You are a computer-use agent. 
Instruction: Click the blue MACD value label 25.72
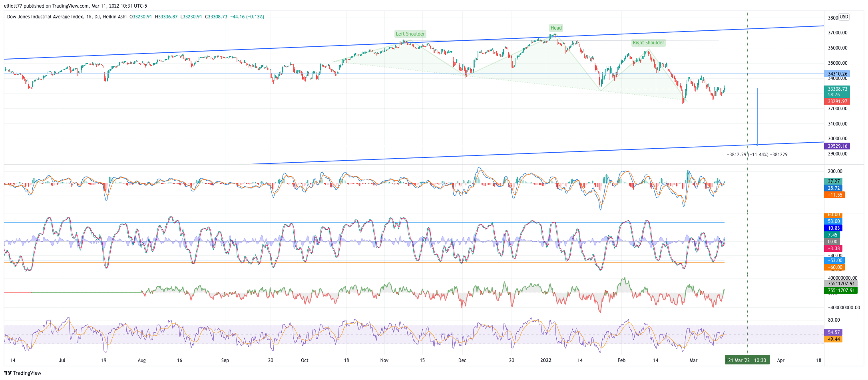pos(833,188)
